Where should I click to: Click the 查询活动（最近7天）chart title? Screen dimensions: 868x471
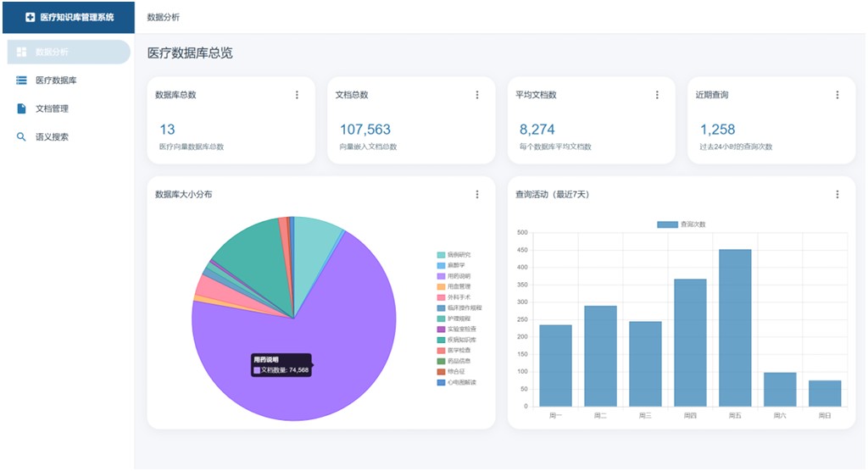coord(553,194)
